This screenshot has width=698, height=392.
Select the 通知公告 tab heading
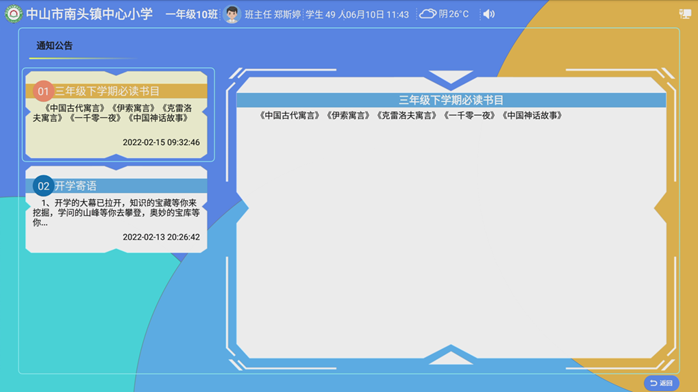pyautogui.click(x=54, y=45)
